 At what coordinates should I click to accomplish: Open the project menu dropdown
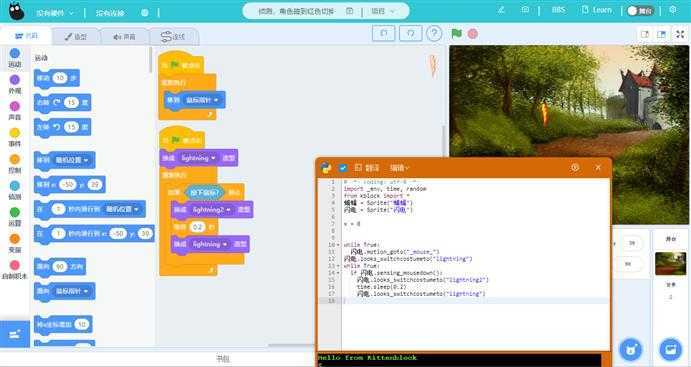click(383, 11)
